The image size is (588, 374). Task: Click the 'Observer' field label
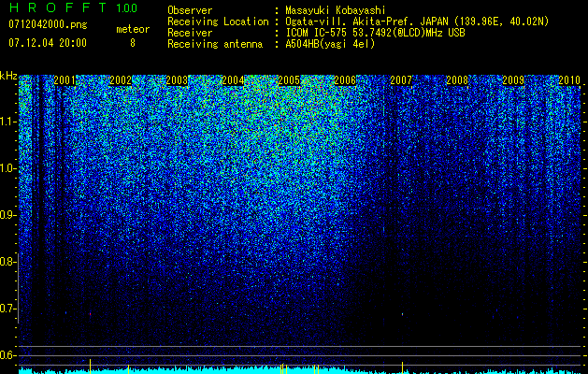pos(190,10)
